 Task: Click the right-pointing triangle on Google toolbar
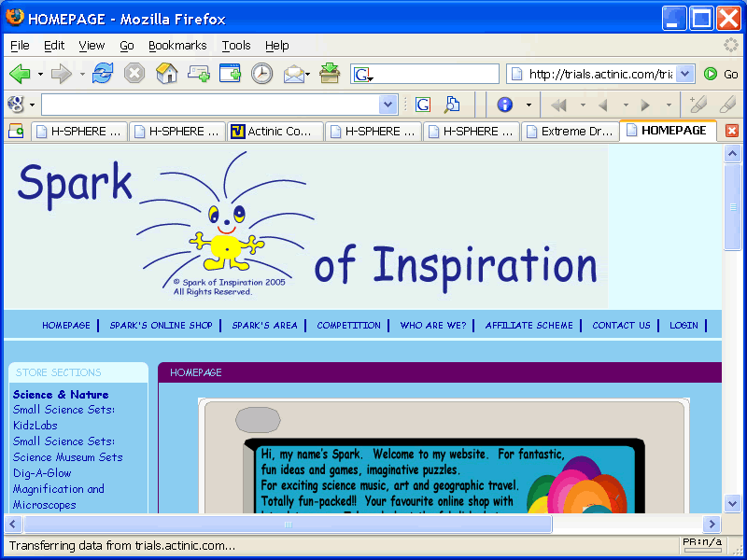(x=645, y=105)
